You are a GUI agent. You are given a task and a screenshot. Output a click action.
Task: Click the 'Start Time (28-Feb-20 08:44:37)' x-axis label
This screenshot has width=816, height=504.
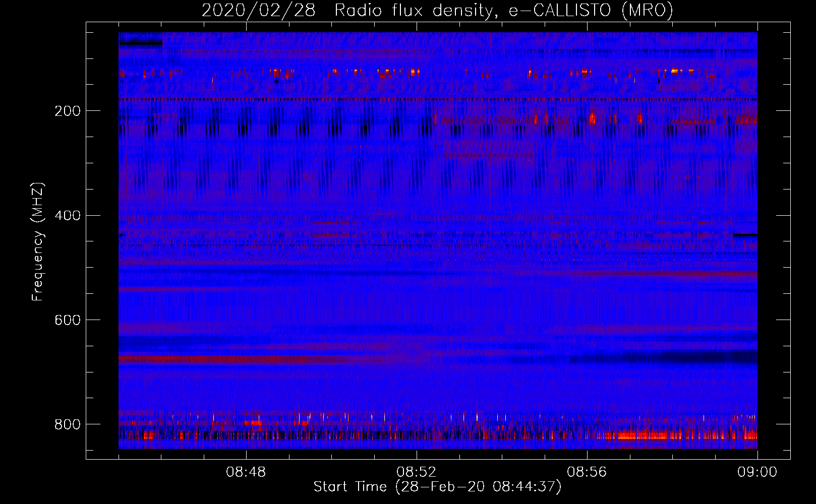[437, 487]
